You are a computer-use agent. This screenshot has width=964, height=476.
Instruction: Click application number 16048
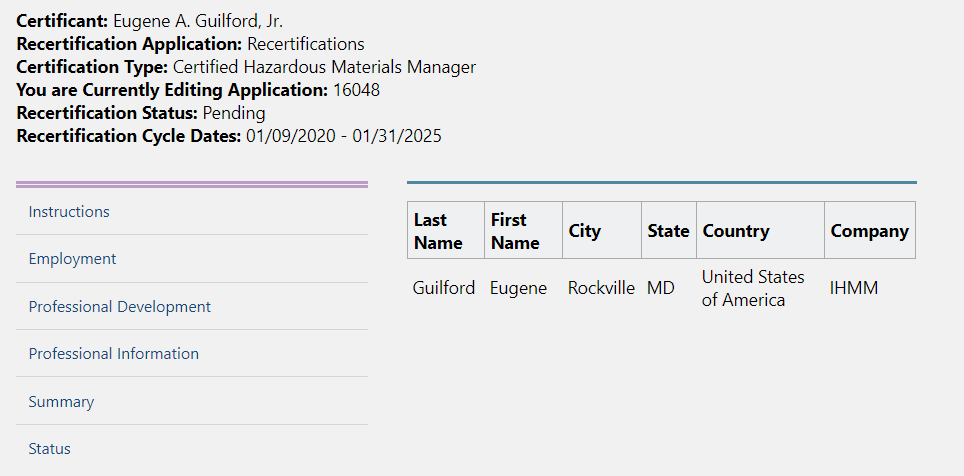pos(356,90)
